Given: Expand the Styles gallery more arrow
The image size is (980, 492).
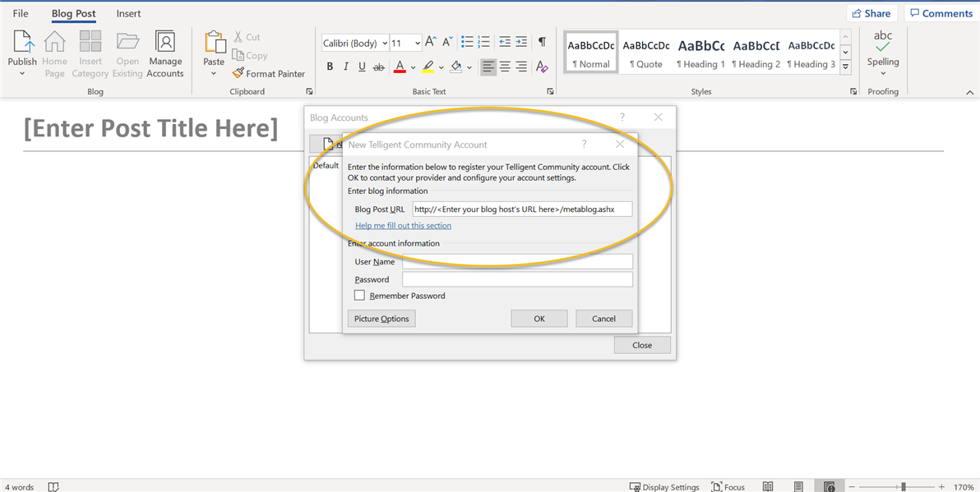Looking at the screenshot, I should pyautogui.click(x=846, y=67).
